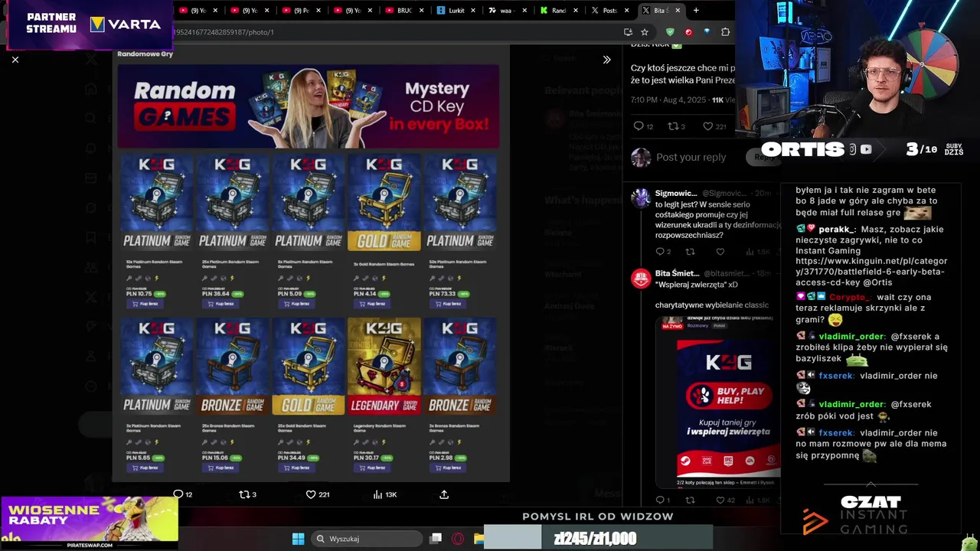980x551 pixels.
Task: Open the Sigmowic username link
Action: point(676,194)
